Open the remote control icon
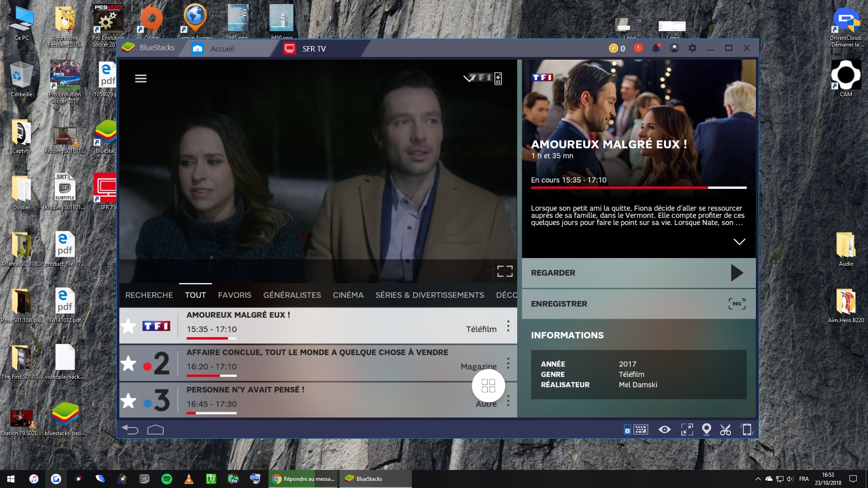The height and width of the screenshot is (488, 868). click(x=498, y=79)
